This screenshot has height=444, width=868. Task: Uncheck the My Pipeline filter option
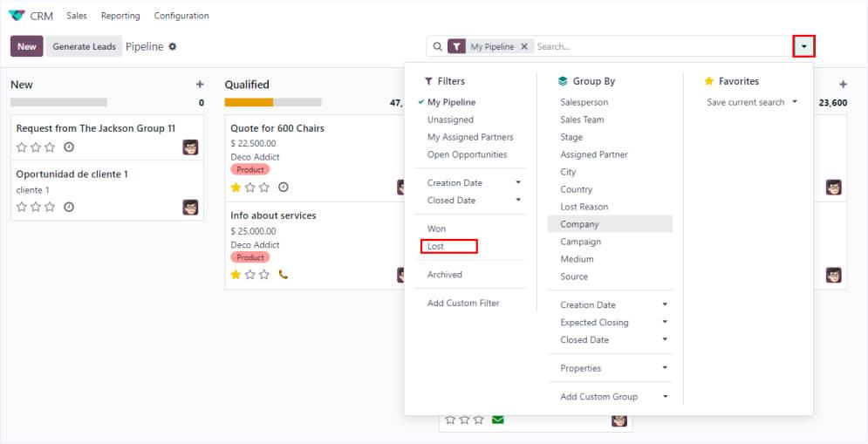pyautogui.click(x=451, y=102)
